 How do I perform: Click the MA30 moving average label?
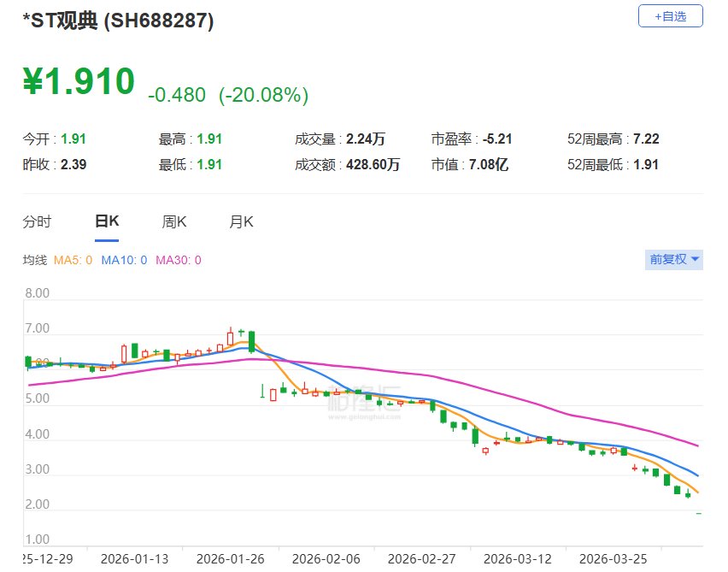point(179,260)
